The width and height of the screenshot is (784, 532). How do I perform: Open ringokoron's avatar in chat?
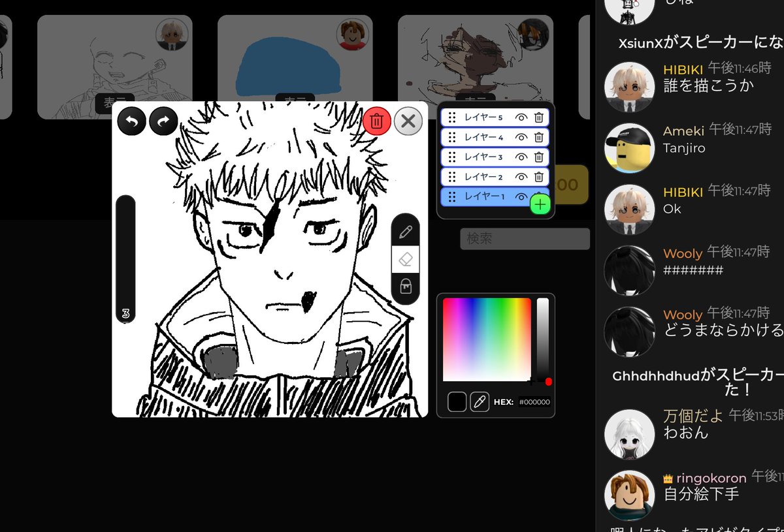pyautogui.click(x=630, y=495)
